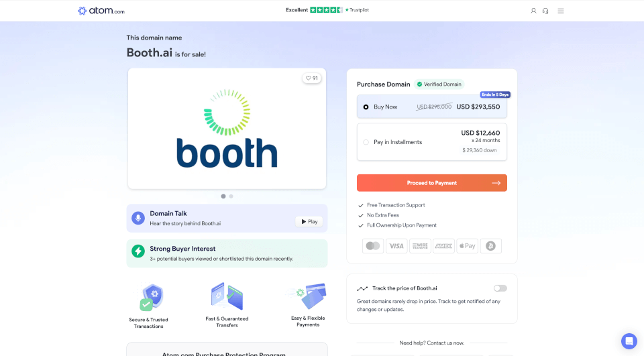This screenshot has width=644, height=356.
Task: Select Pay in Installments radio option
Action: click(x=366, y=142)
